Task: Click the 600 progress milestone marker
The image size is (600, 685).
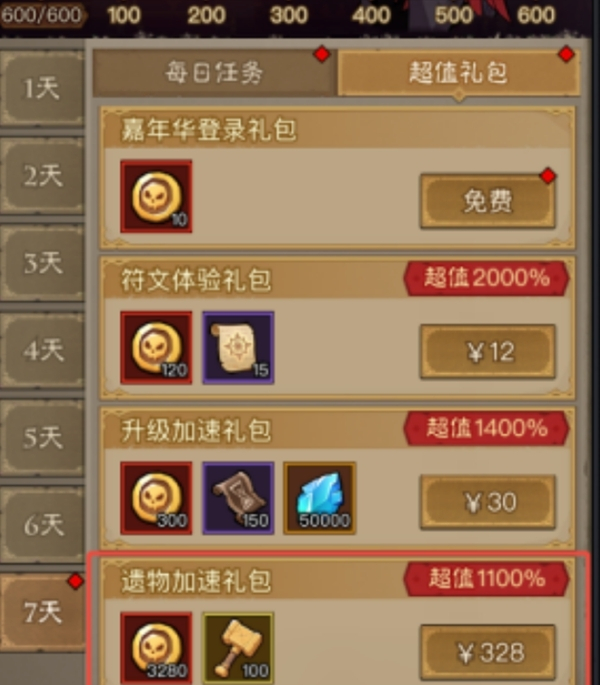Action: tap(536, 15)
